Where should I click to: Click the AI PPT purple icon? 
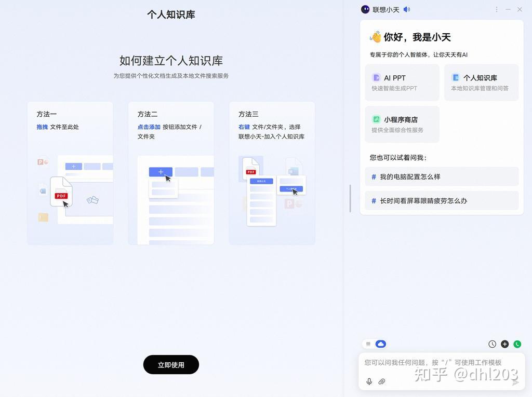[376, 78]
